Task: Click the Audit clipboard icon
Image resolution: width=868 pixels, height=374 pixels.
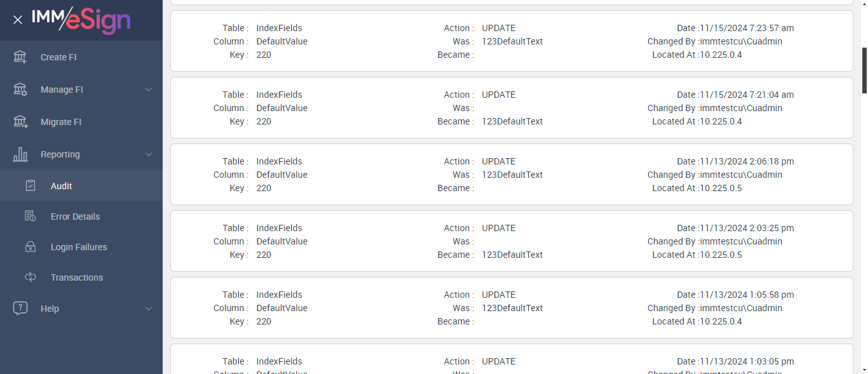Action: pyautogui.click(x=30, y=186)
